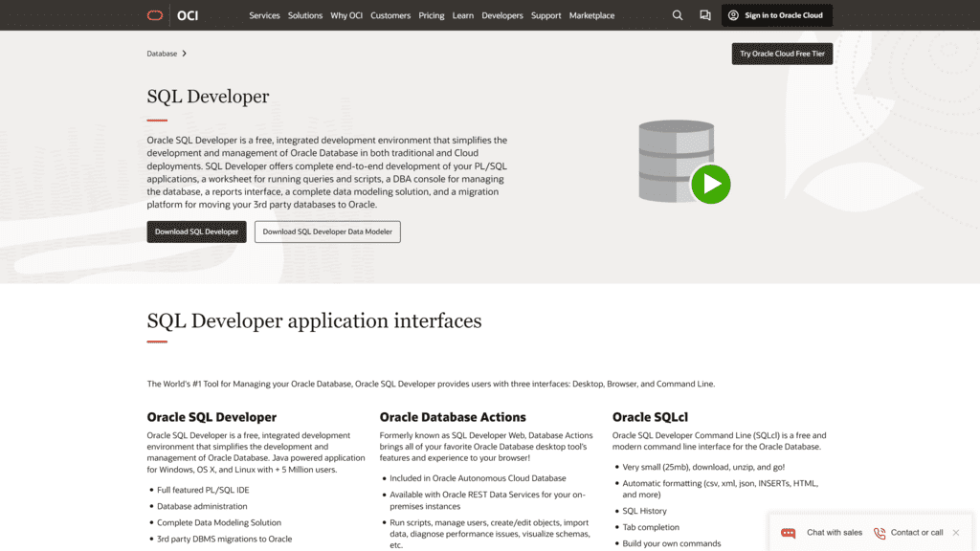Click the chat bubbles icon in header
The height and width of the screenshot is (551, 980).
705,15
